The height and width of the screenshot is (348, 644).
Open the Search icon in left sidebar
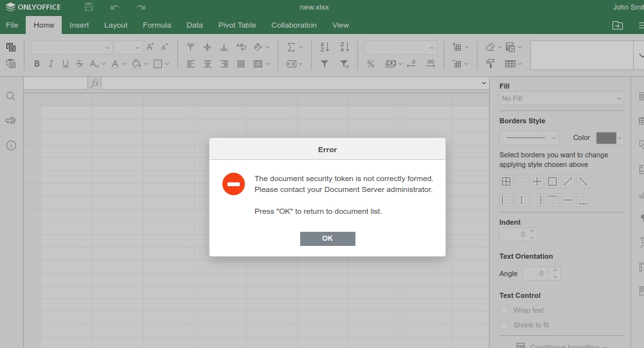pyautogui.click(x=11, y=96)
